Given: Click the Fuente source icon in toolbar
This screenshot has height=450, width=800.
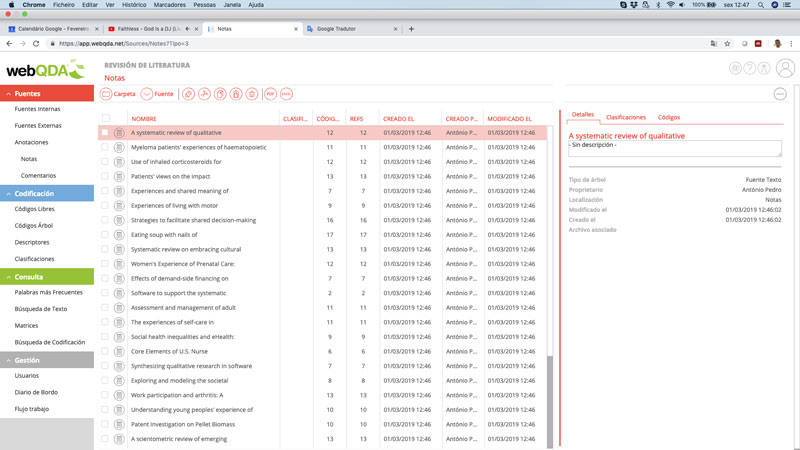Looking at the screenshot, I should 146,94.
